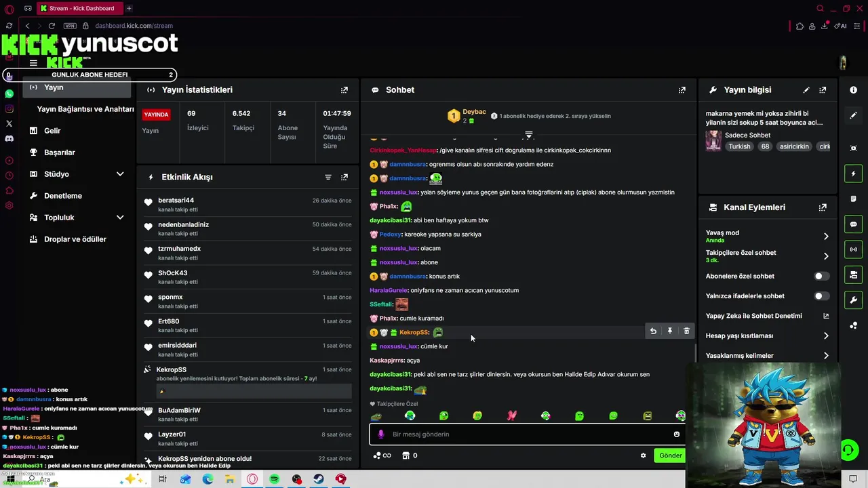
Task: Click the chat bubble icon in right sidebar
Action: pyautogui.click(x=853, y=224)
